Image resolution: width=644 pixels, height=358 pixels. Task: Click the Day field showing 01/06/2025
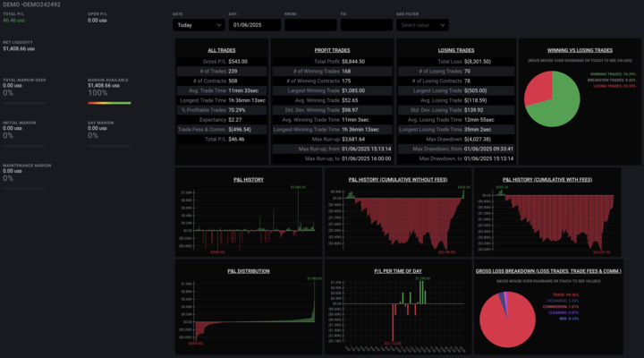255,25
